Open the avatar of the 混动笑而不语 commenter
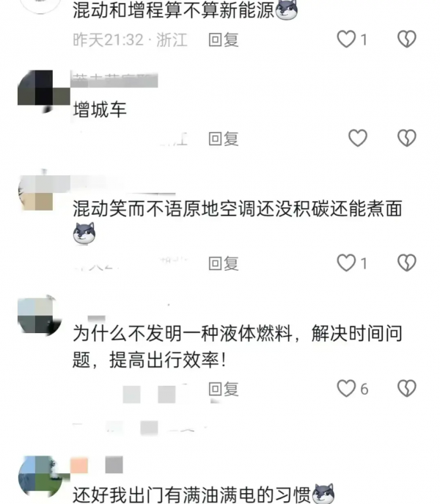This screenshot has width=440, height=504. (40, 191)
